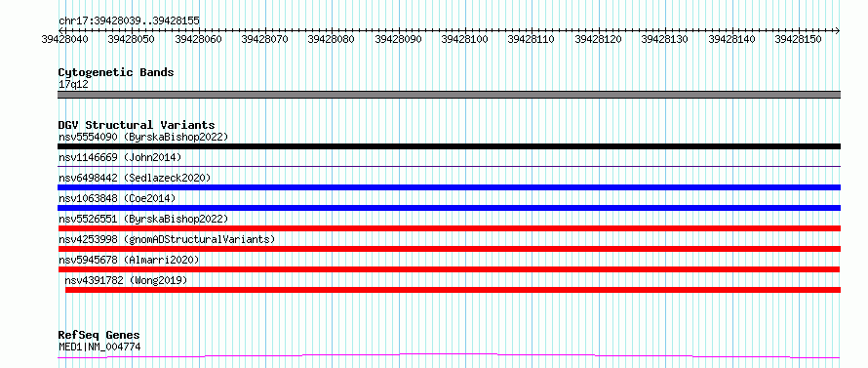Open the MED1|NM_004774 gene label

(99, 348)
